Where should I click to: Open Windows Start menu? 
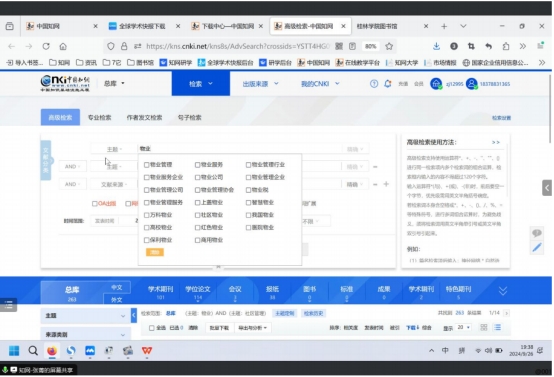pyautogui.click(x=14, y=351)
